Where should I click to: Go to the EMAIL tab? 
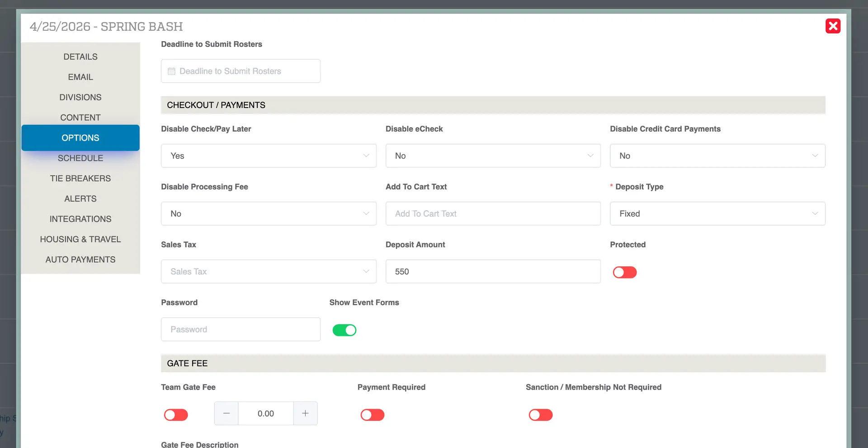pyautogui.click(x=80, y=77)
